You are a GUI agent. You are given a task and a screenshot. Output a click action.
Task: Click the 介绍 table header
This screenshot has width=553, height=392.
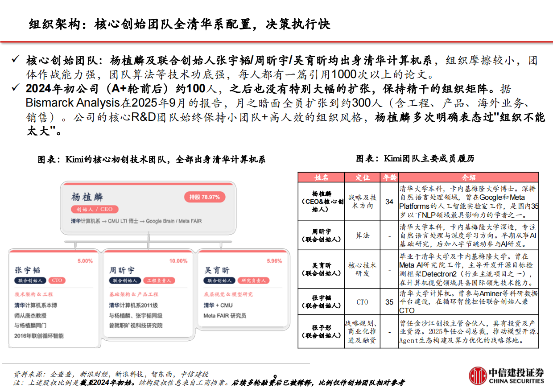[468, 177]
